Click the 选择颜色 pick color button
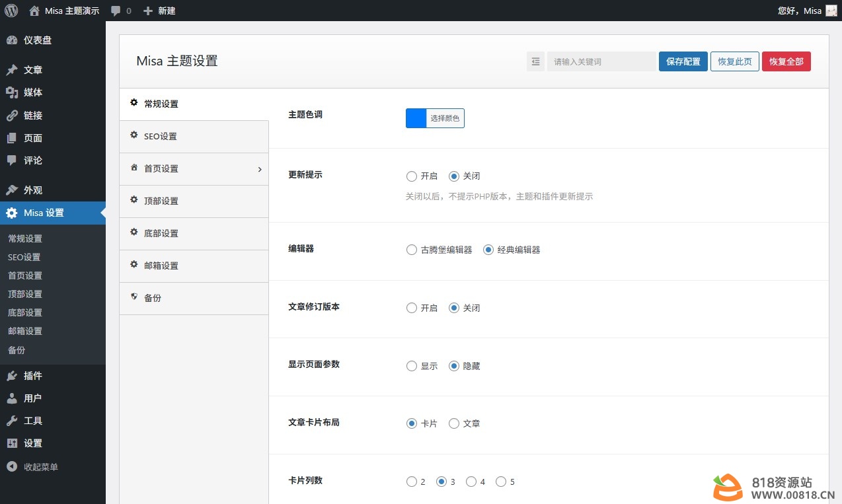The width and height of the screenshot is (842, 504). [x=445, y=118]
